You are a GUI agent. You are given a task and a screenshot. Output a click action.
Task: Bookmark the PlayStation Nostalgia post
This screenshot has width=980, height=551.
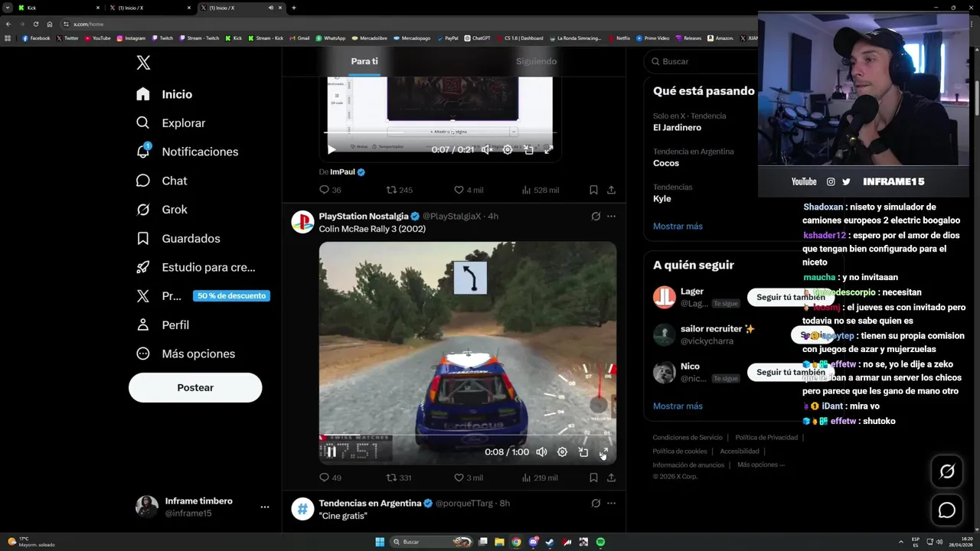click(x=593, y=478)
